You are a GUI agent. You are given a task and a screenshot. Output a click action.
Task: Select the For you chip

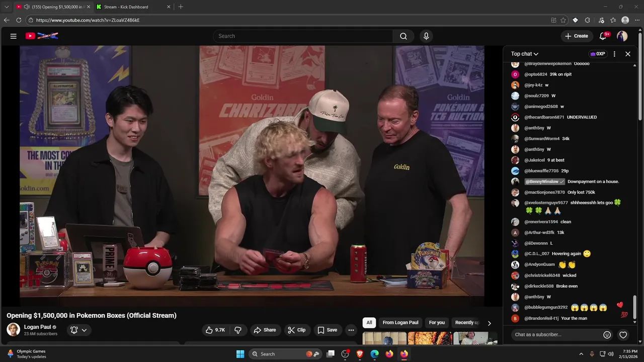pos(437,323)
